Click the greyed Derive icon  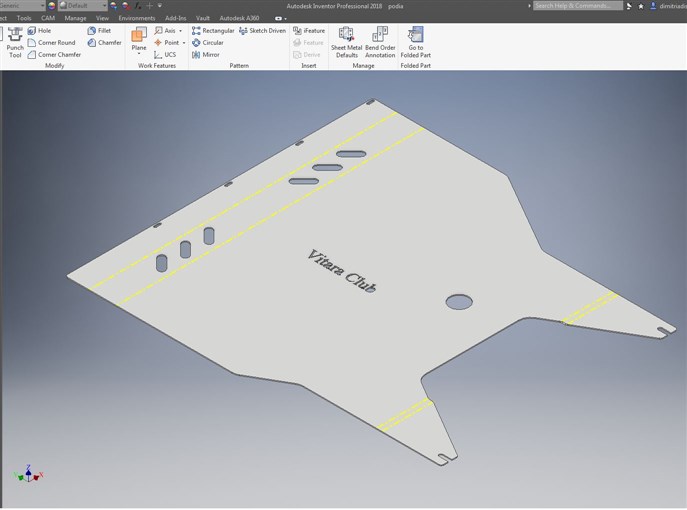pyautogui.click(x=297, y=55)
